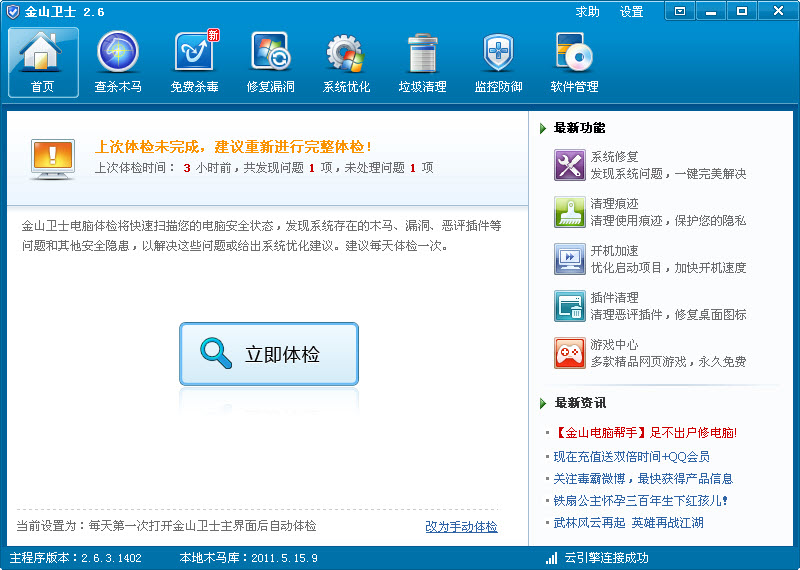
Task: Click the orange 上次体检未完成 warning headline
Action: click(234, 147)
